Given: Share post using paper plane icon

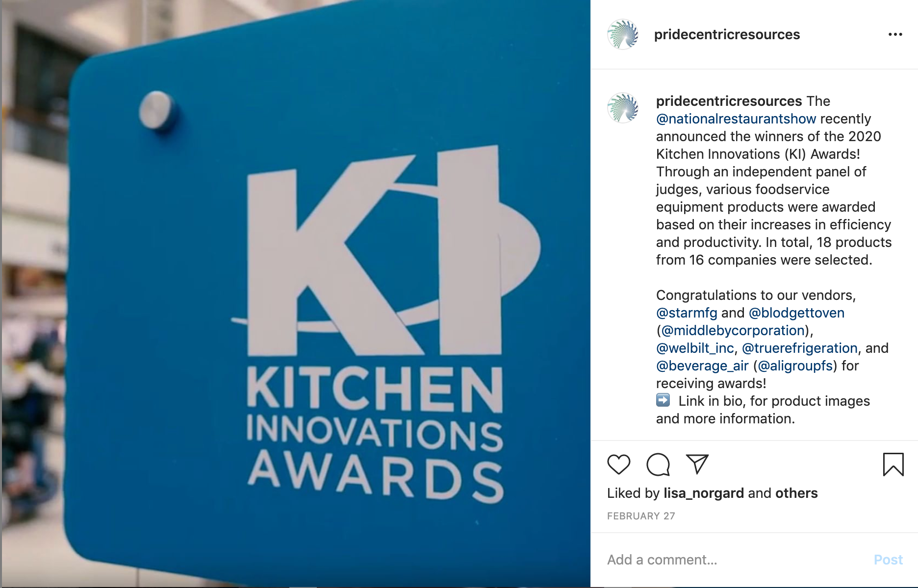Looking at the screenshot, I should coord(697,464).
